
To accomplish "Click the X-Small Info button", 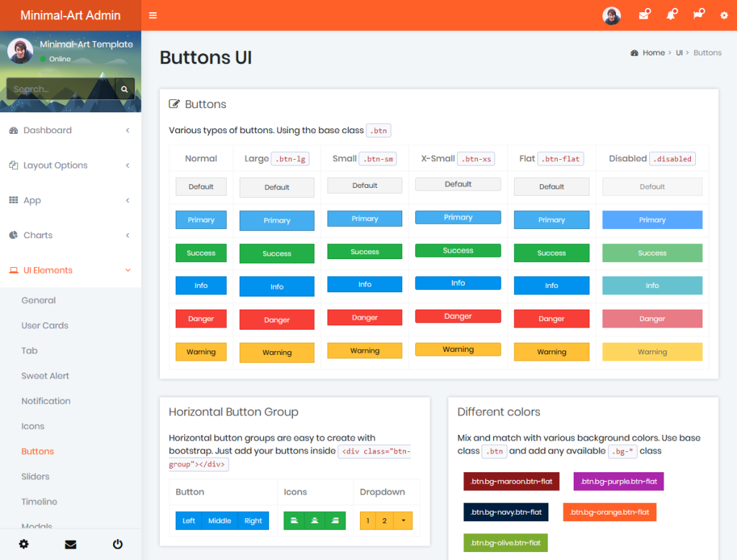I will point(458,283).
